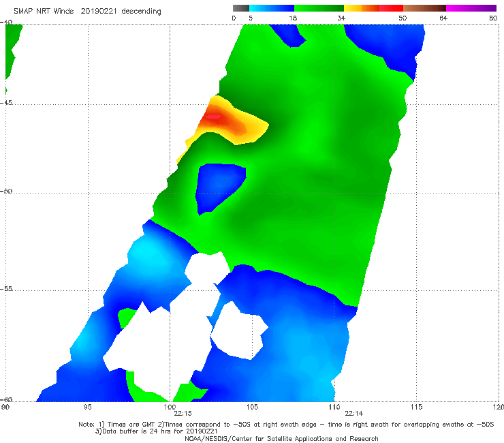
Task: Click the note line beginning "Note: 1) Times are GMT"
Action: (x=286, y=425)
